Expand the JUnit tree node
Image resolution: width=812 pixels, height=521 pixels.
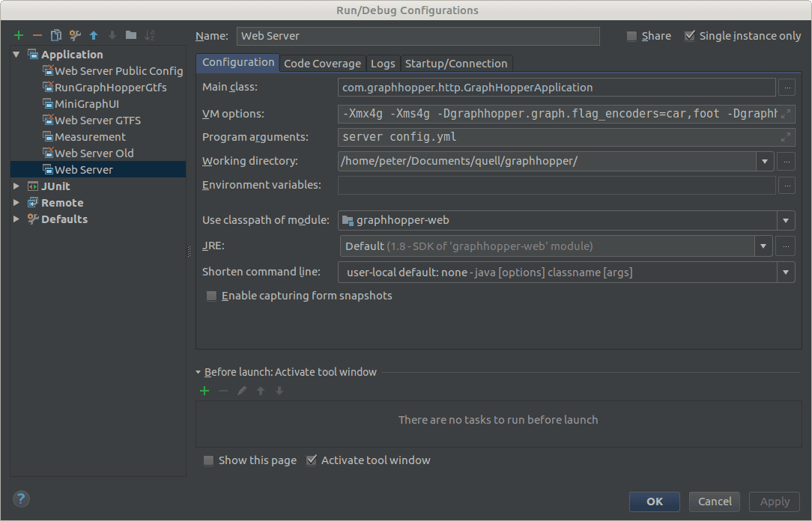[16, 186]
